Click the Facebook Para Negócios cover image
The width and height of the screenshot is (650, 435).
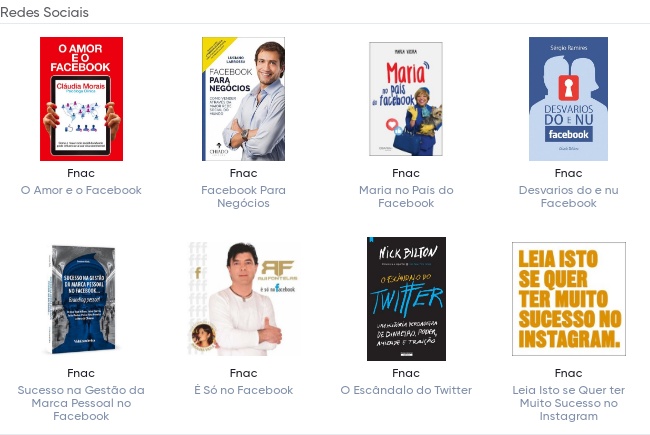tap(243, 99)
